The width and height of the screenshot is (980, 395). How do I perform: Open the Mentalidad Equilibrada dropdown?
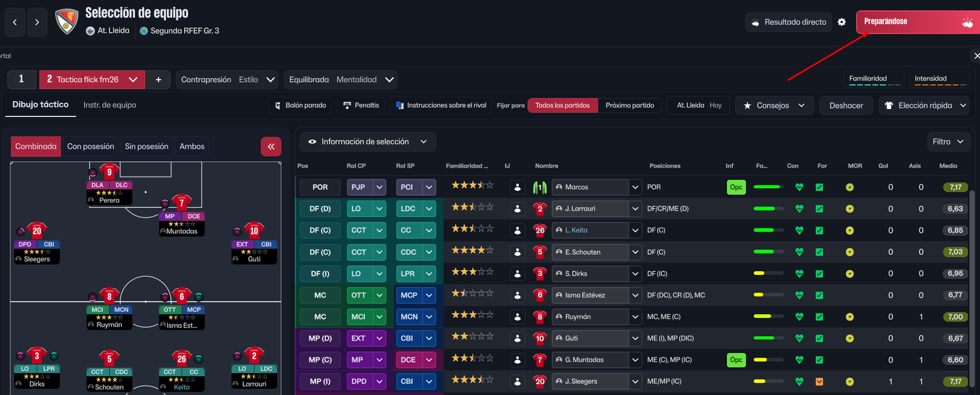(x=341, y=80)
